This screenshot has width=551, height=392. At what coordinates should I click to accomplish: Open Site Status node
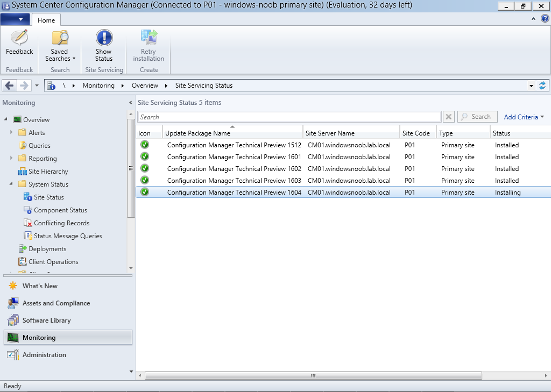coord(49,197)
